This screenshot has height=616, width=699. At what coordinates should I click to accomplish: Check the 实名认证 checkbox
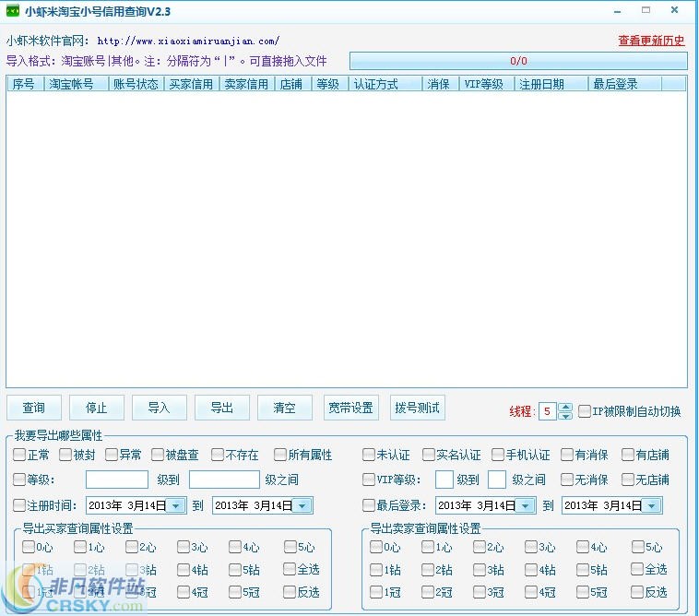point(429,455)
